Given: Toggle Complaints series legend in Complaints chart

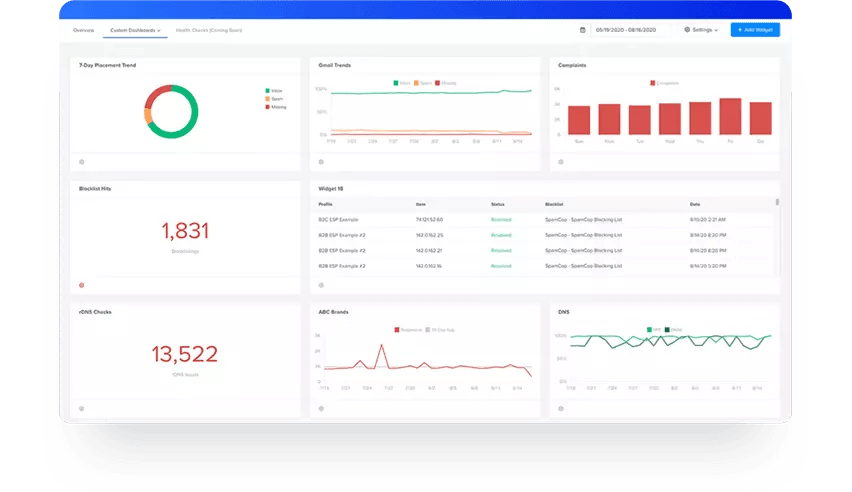Looking at the screenshot, I should pyautogui.click(x=665, y=83).
